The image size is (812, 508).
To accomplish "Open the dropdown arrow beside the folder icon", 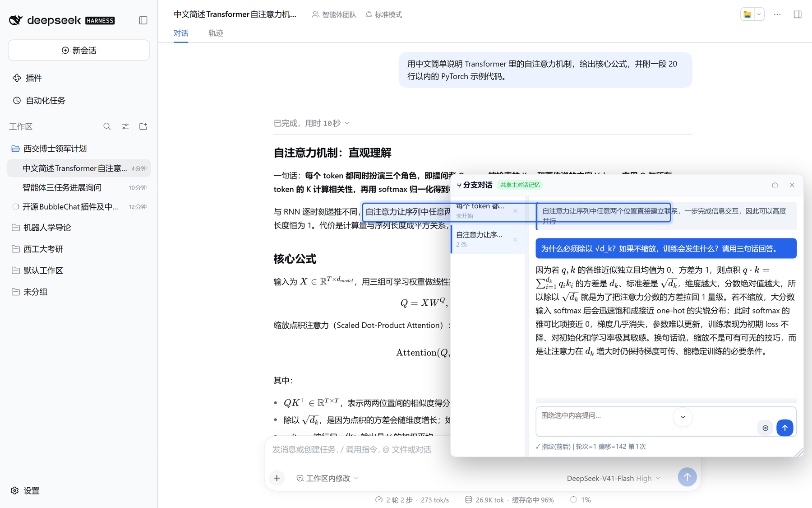I will [759, 14].
